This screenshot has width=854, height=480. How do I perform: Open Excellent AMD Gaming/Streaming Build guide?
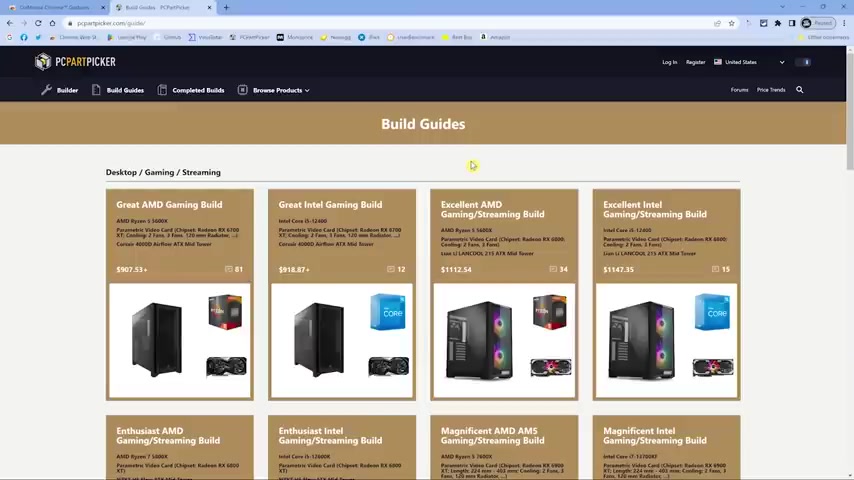pyautogui.click(x=492, y=210)
